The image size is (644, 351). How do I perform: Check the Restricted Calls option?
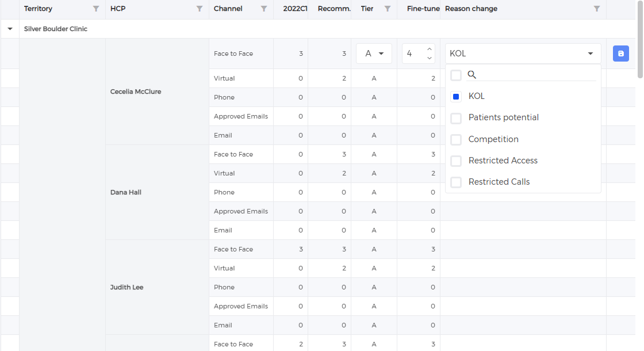click(x=456, y=182)
